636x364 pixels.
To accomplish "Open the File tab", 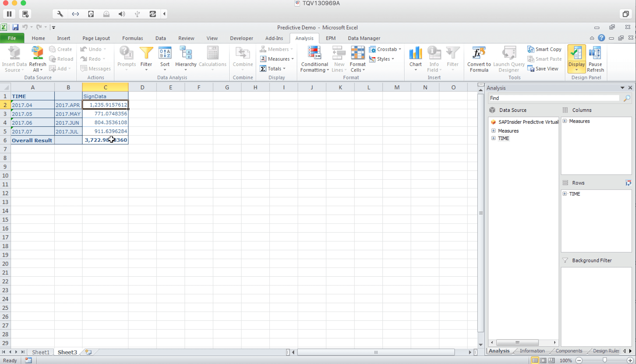I will pyautogui.click(x=12, y=38).
